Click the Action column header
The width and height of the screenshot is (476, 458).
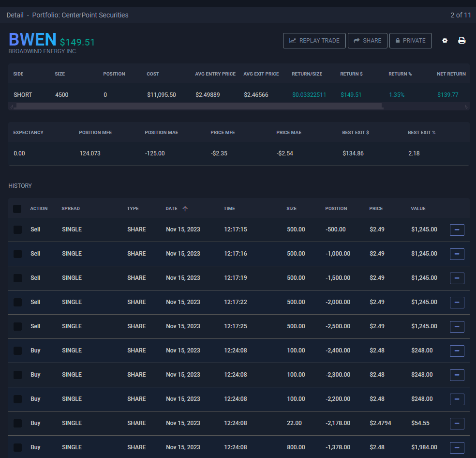[39, 209]
